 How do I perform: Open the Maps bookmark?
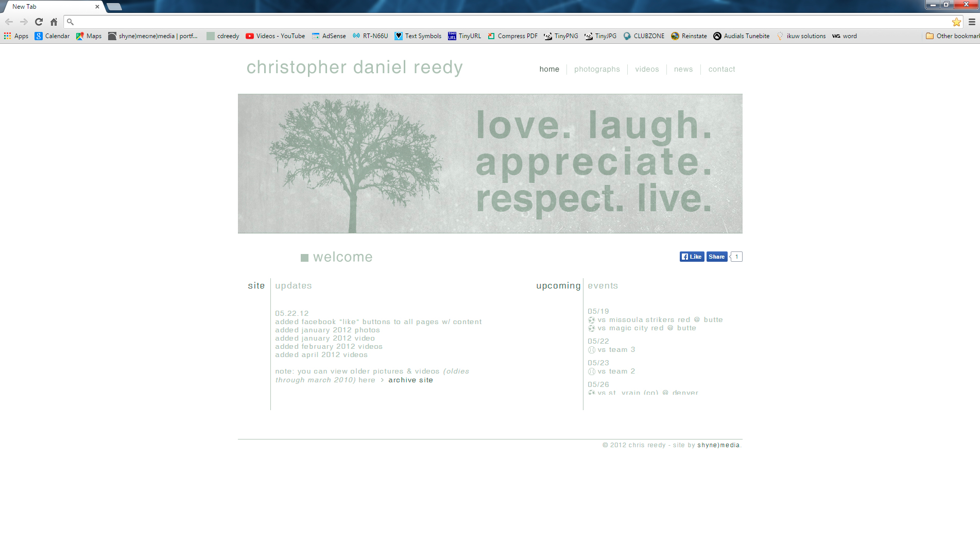pos(89,36)
